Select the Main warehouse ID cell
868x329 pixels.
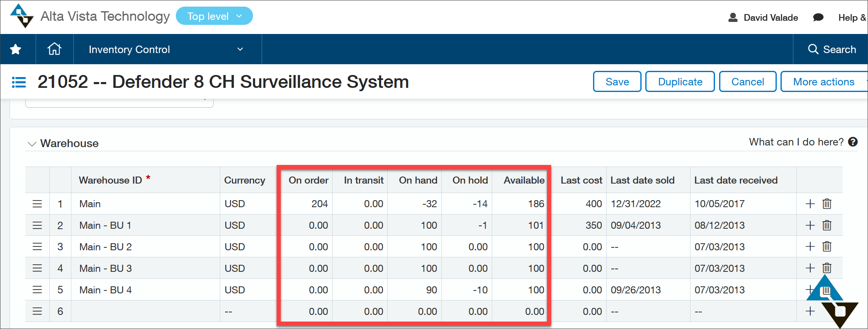point(146,204)
